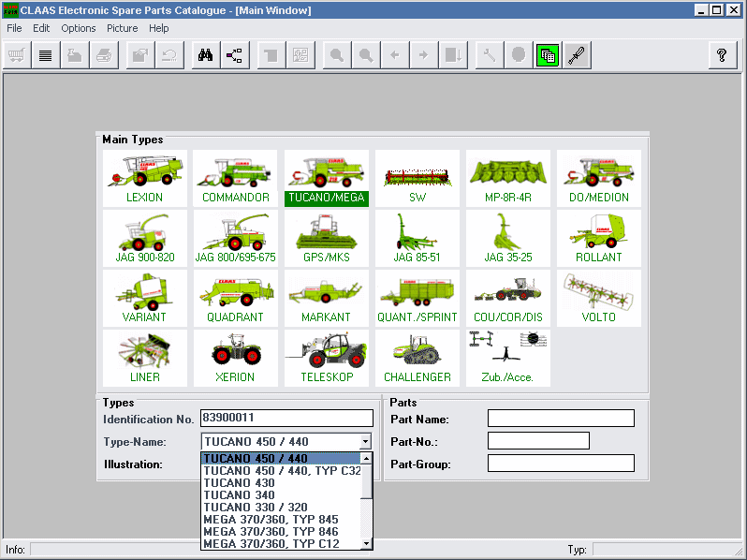Image resolution: width=747 pixels, height=560 pixels.
Task: Click the tree structure toolbar icon
Action: click(x=234, y=55)
